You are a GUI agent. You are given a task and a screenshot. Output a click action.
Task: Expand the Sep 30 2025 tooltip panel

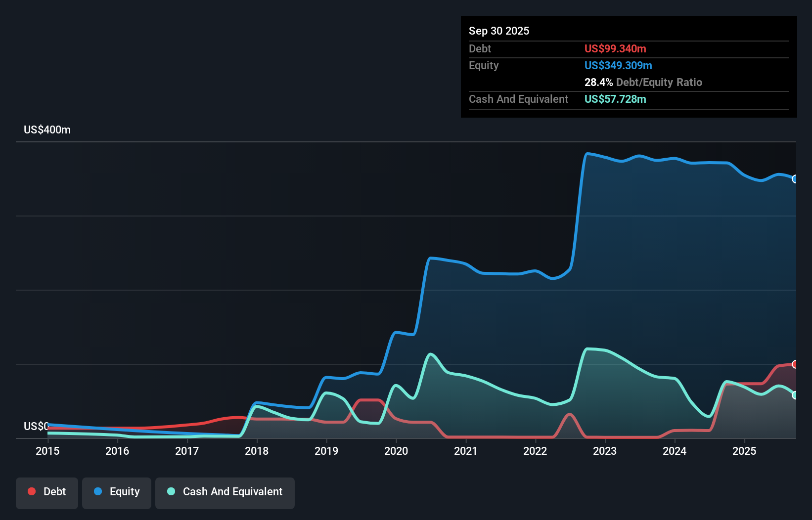(499, 31)
